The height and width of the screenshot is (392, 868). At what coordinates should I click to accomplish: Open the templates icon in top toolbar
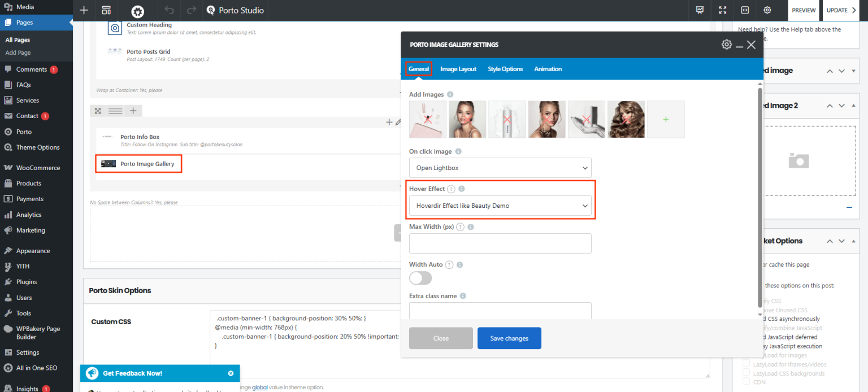tap(106, 10)
